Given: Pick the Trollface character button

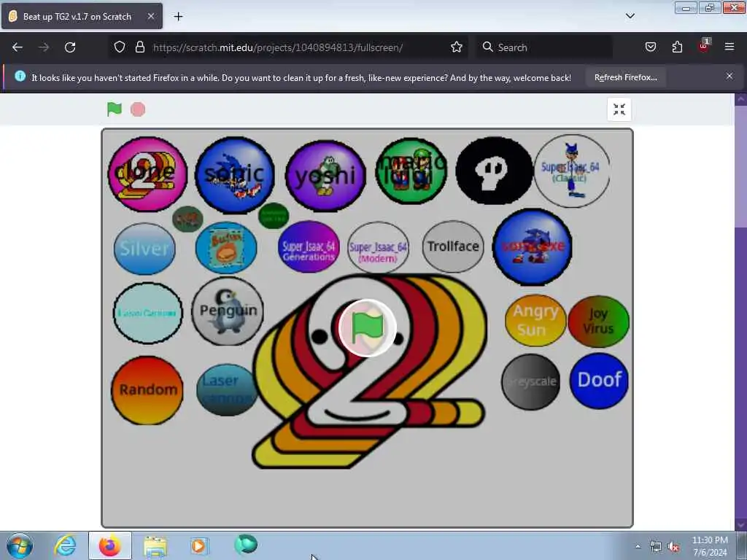Looking at the screenshot, I should tap(452, 246).
